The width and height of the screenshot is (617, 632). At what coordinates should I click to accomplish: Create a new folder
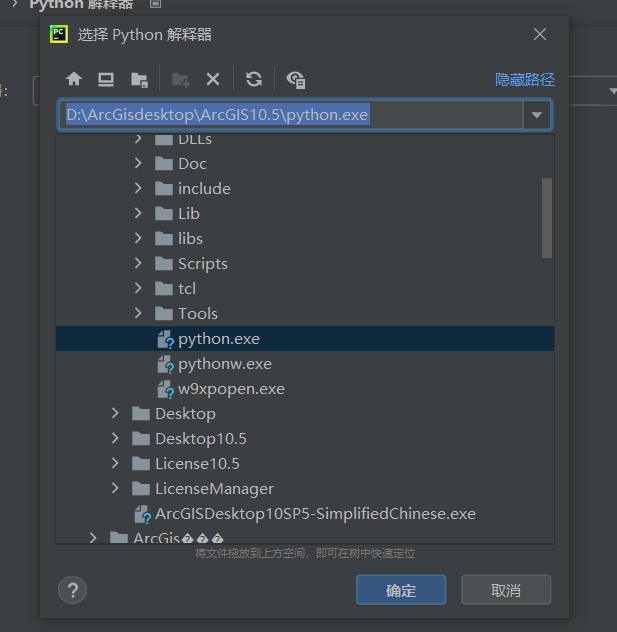pos(181,79)
